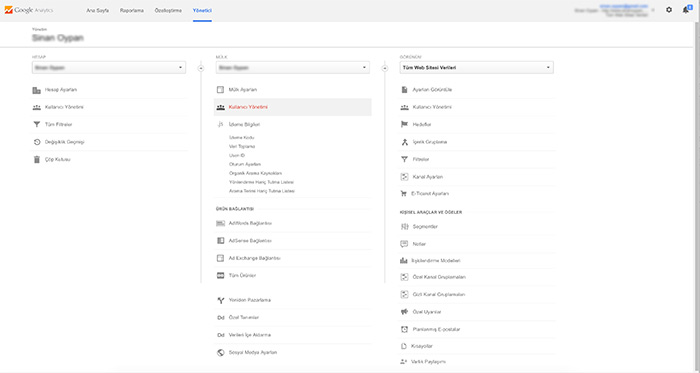Screen dimensions: 700x373
Task: Open Arama Terimi Hariç Tutma Listesi sub-item
Action: pos(262,191)
